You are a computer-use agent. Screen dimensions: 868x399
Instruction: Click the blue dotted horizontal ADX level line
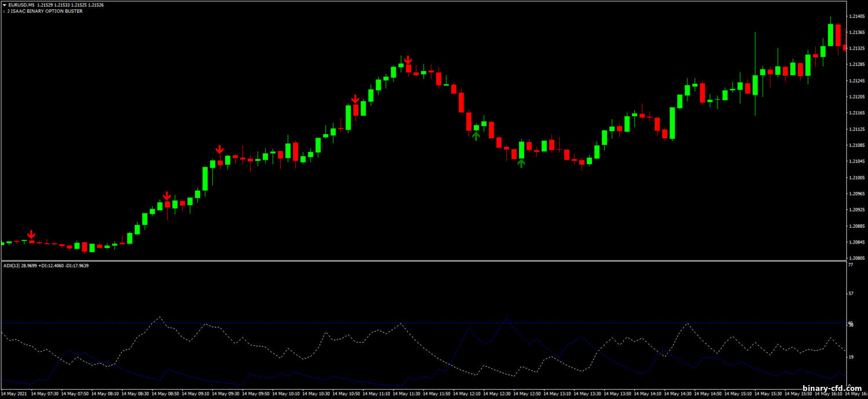click(422, 323)
